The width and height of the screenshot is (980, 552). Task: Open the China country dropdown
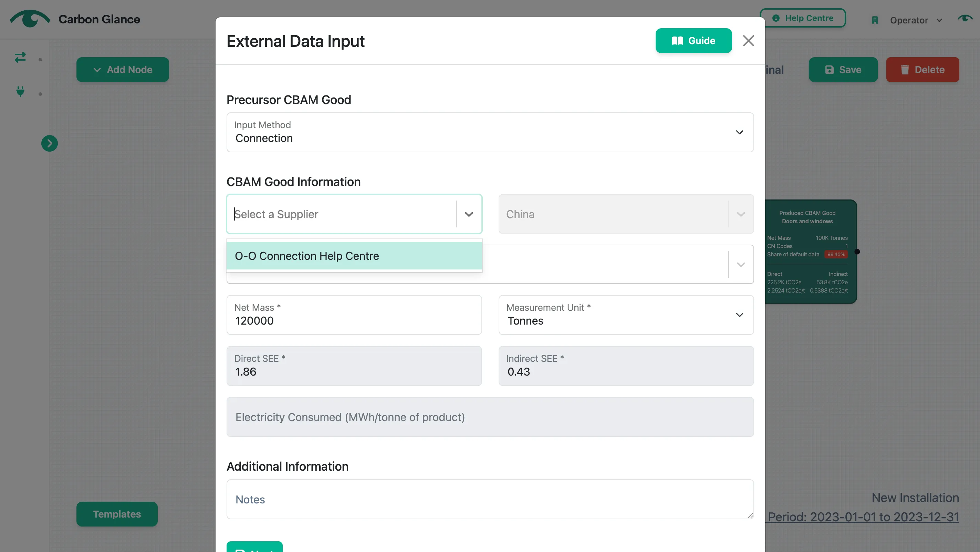coord(626,214)
